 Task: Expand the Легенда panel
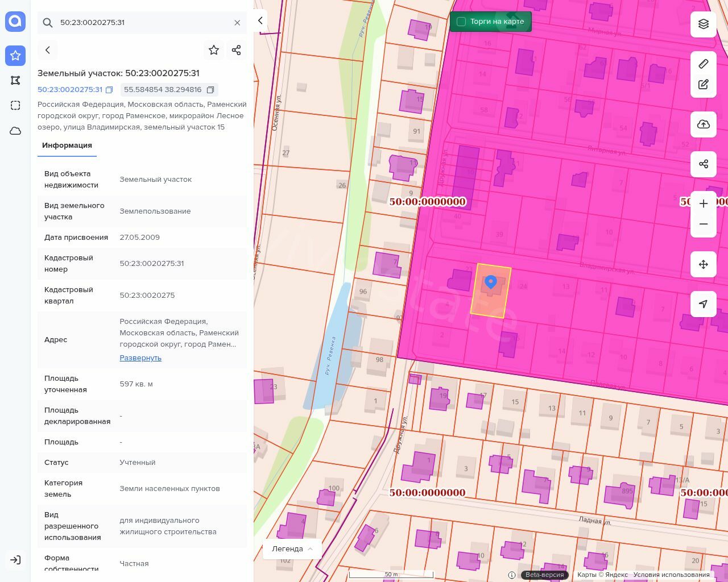pyautogui.click(x=292, y=549)
